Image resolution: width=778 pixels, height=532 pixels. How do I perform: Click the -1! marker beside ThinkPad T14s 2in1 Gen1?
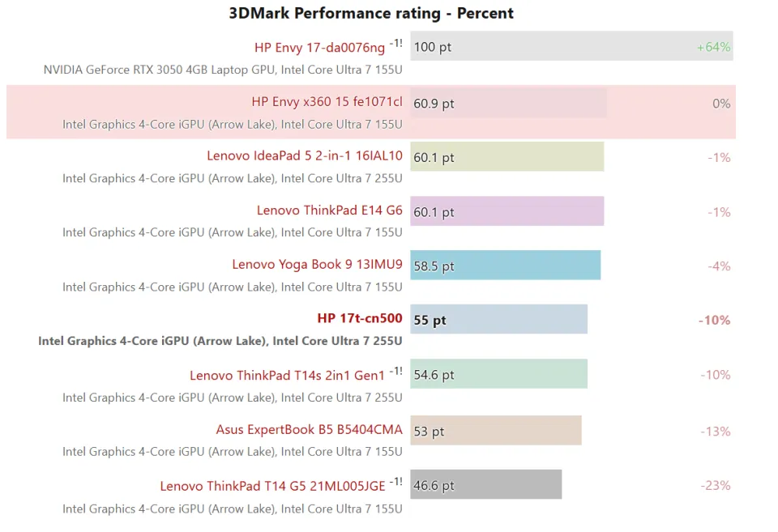click(395, 372)
